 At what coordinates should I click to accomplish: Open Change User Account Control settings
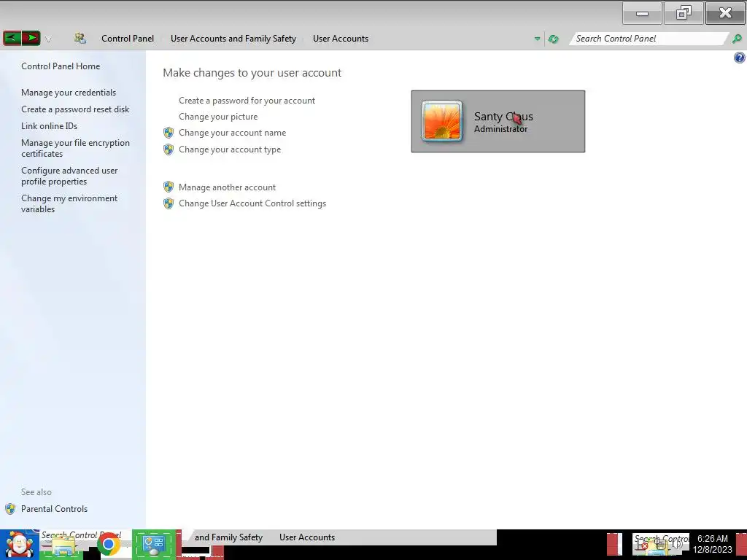[252, 203]
